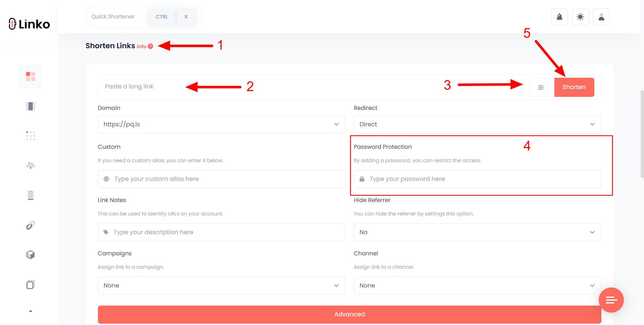This screenshot has width=644, height=325.
Task: Open the user profile icon
Action: click(601, 17)
